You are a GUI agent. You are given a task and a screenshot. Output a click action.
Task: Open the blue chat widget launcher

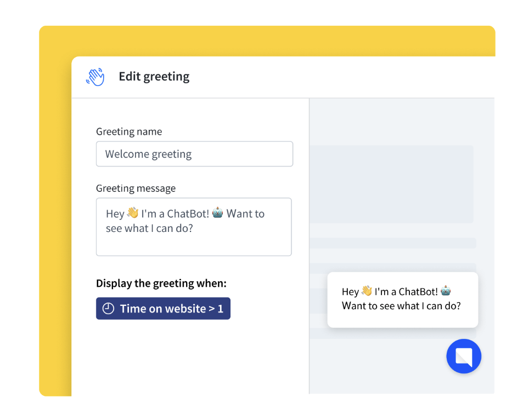[x=464, y=356]
